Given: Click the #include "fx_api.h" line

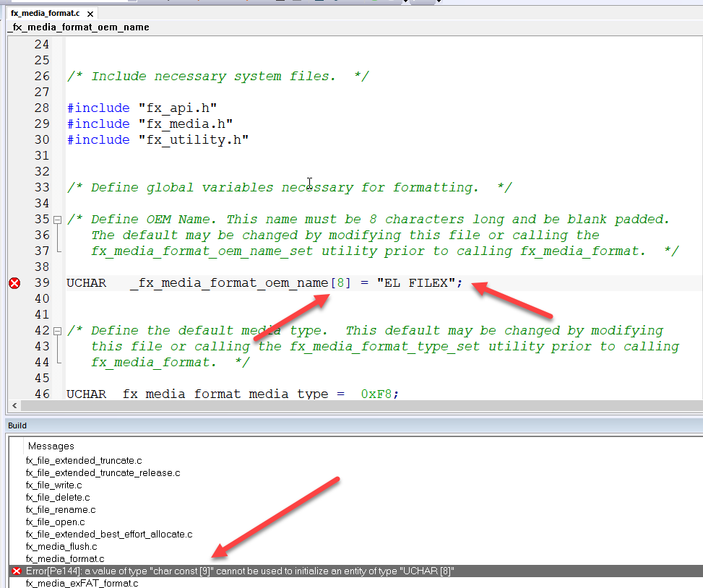Looking at the screenshot, I should tap(142, 108).
